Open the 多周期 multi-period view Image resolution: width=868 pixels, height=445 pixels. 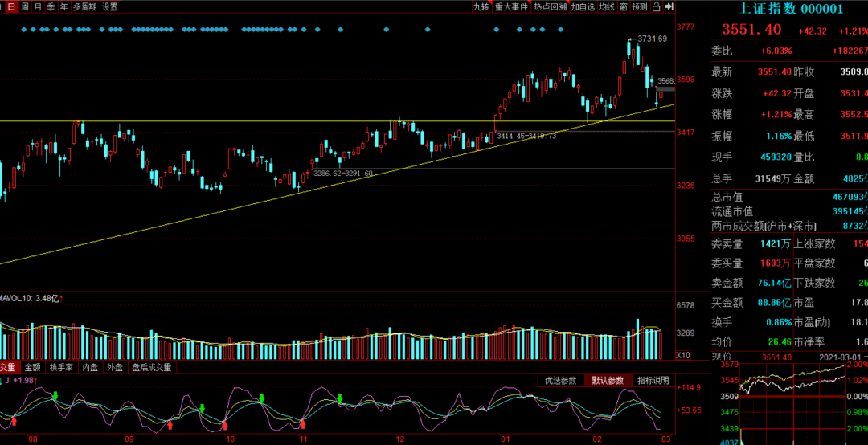coord(84,6)
